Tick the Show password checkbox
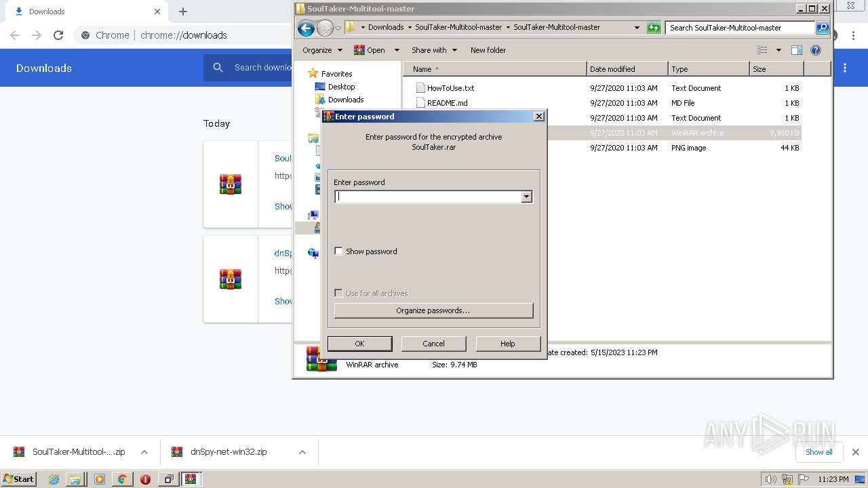The width and height of the screenshot is (868, 488). (x=338, y=251)
